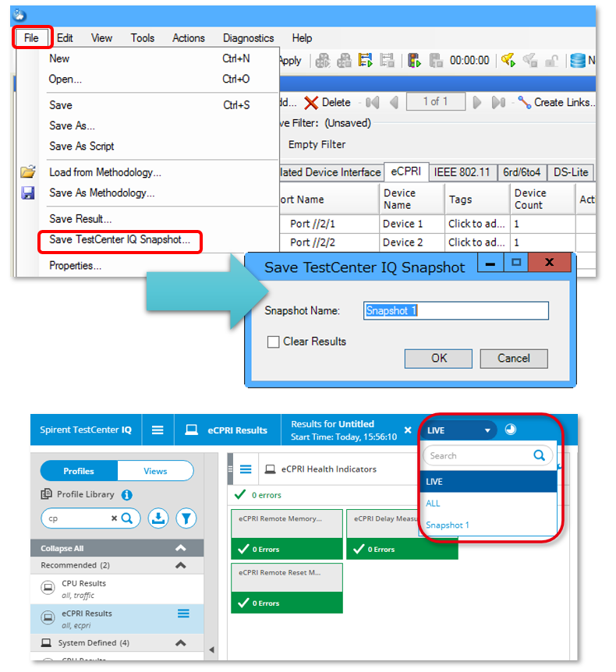Select ALL from the results list
The image size is (616, 672).
[x=488, y=503]
